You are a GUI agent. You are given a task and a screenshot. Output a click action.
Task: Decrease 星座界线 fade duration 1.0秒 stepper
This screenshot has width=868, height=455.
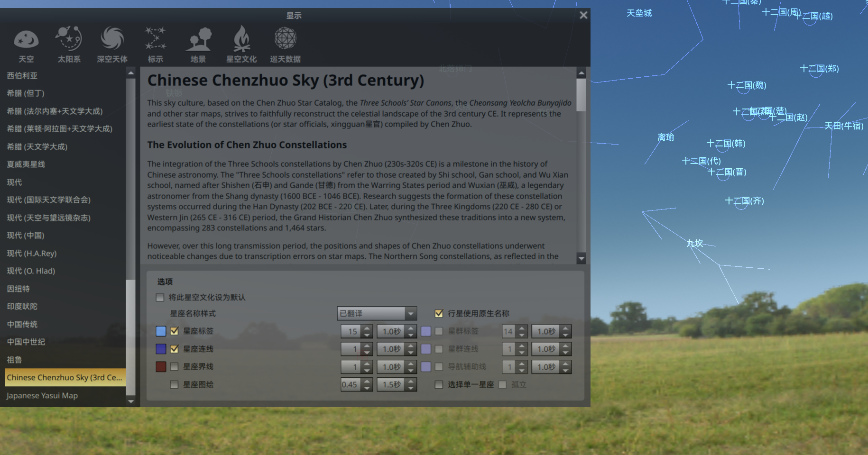[x=411, y=370]
